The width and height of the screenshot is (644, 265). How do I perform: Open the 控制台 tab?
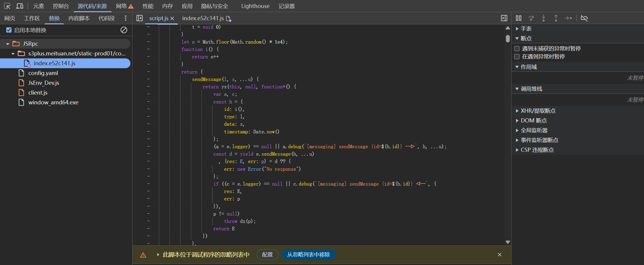point(61,6)
